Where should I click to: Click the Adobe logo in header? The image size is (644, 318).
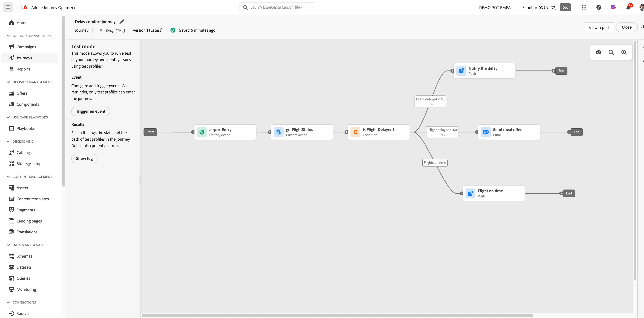tap(25, 7)
